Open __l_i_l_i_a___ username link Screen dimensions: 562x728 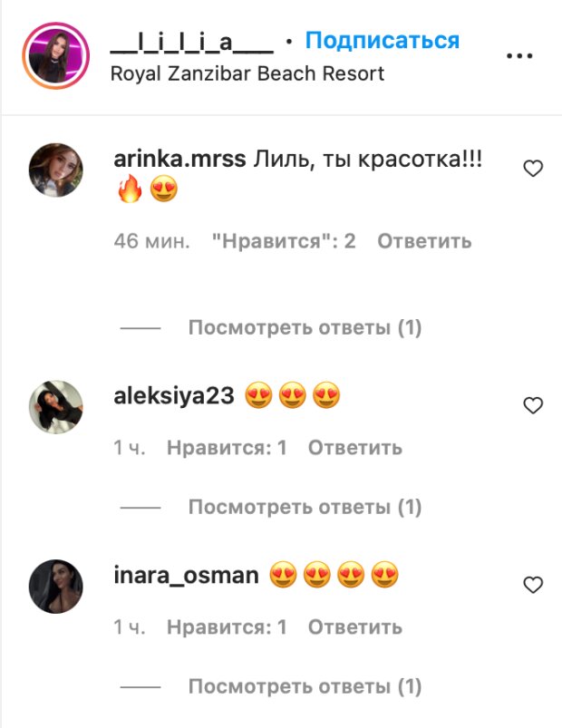[191, 43]
